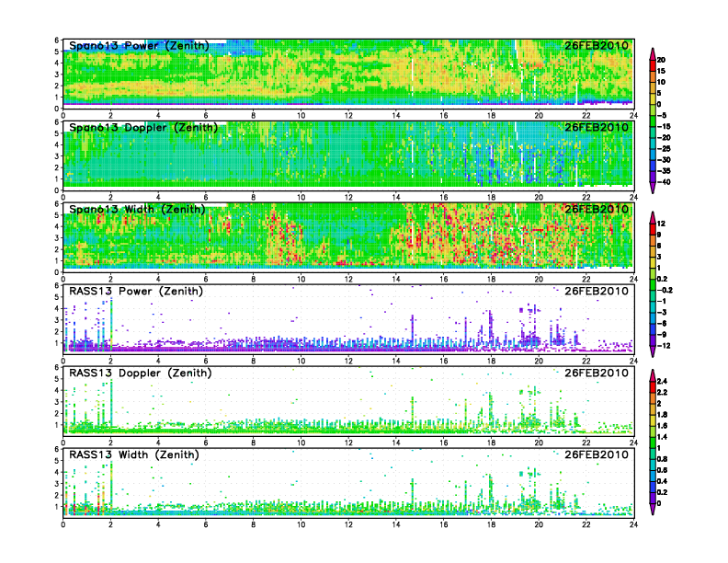Viewport: 728px width, 563px height.
Task: Click the Spano13 Power (Zenith) panel title
Action: click(x=140, y=46)
